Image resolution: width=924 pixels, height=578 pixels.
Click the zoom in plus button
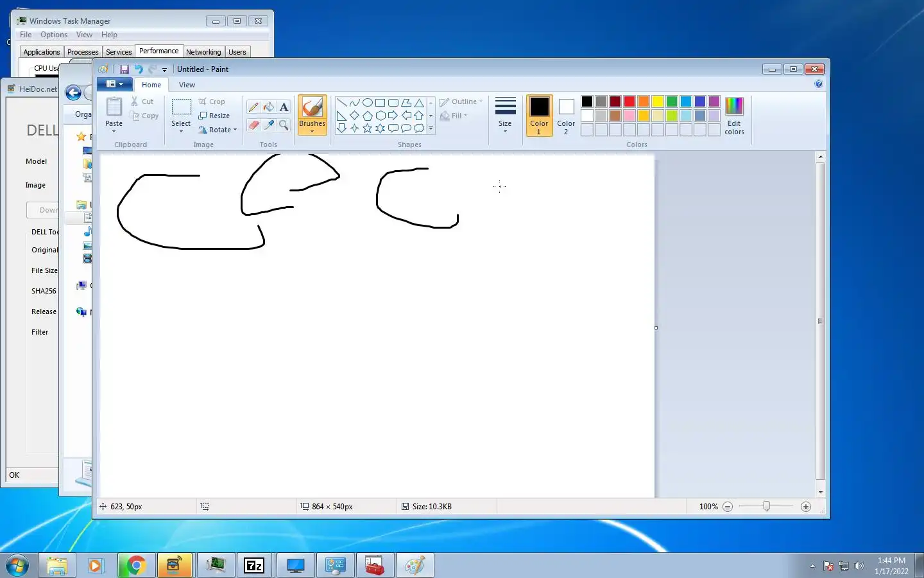coord(806,507)
